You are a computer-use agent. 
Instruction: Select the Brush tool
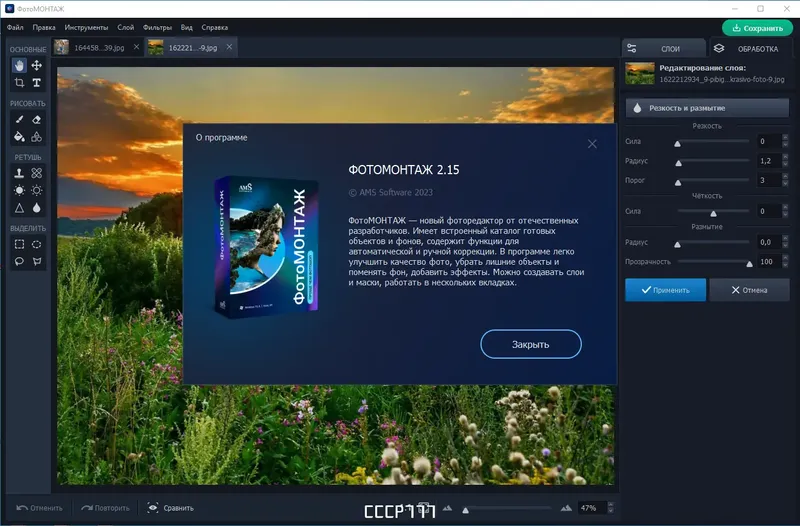[19, 119]
